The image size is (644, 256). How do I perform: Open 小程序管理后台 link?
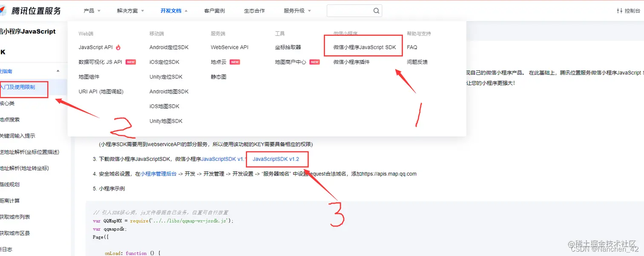click(x=159, y=174)
